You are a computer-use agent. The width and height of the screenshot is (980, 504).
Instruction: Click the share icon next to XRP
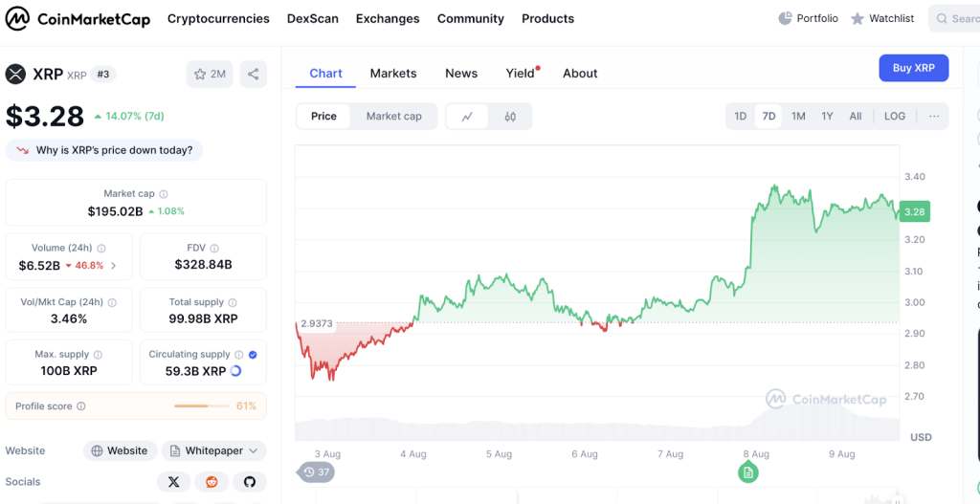pos(254,74)
